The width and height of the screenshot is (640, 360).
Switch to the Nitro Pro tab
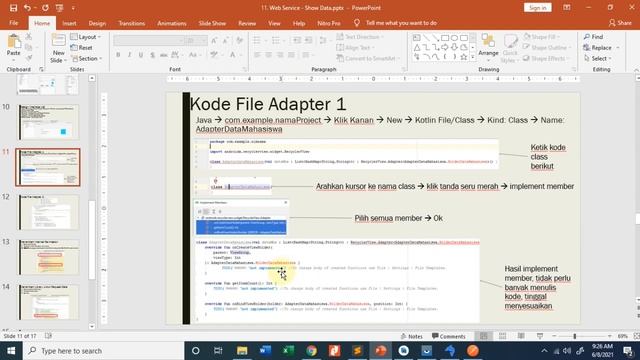coord(329,23)
